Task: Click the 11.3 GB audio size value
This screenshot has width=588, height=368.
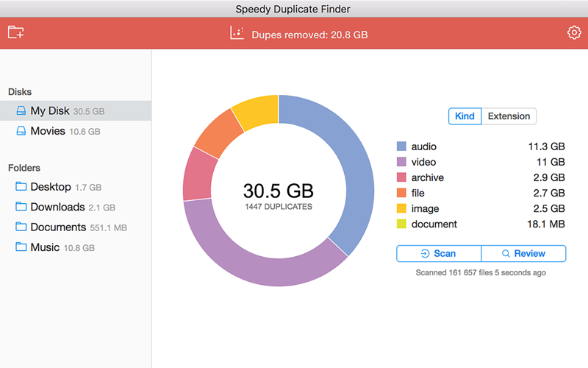Action: coord(546,146)
